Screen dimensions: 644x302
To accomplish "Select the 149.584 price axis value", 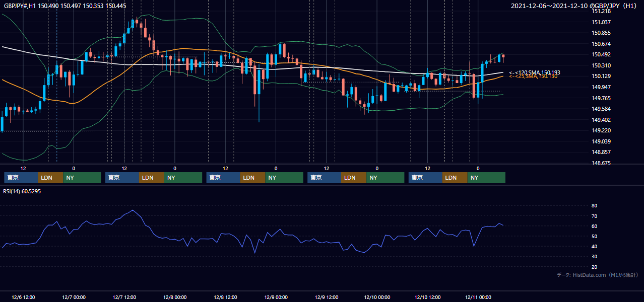I will 601,109.
